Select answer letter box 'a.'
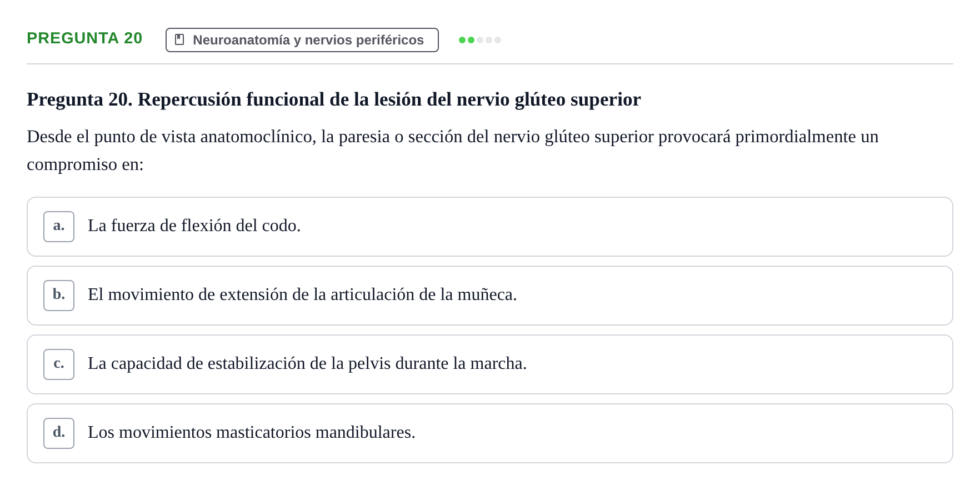The width and height of the screenshot is (980, 490). (59, 227)
